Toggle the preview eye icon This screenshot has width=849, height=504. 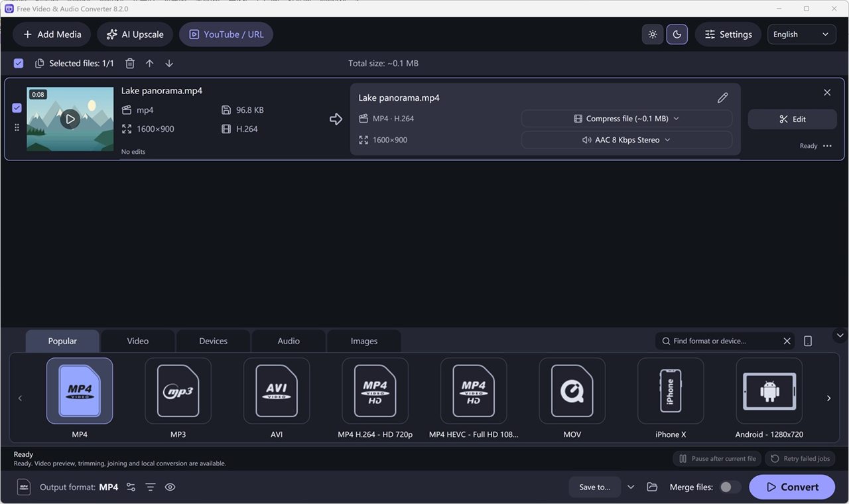point(170,487)
